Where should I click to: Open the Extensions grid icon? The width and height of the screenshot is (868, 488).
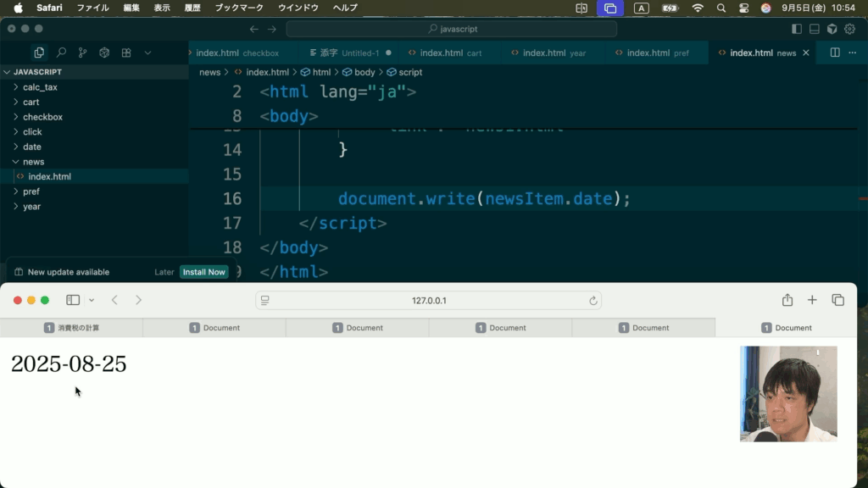[x=126, y=53]
